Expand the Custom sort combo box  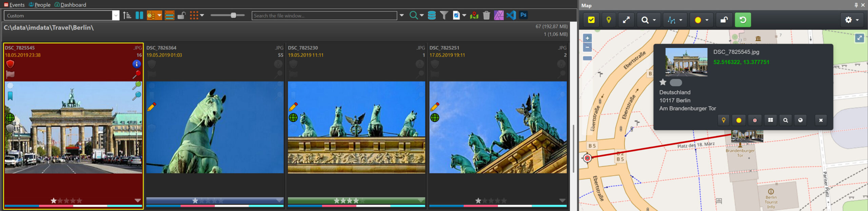click(x=116, y=16)
